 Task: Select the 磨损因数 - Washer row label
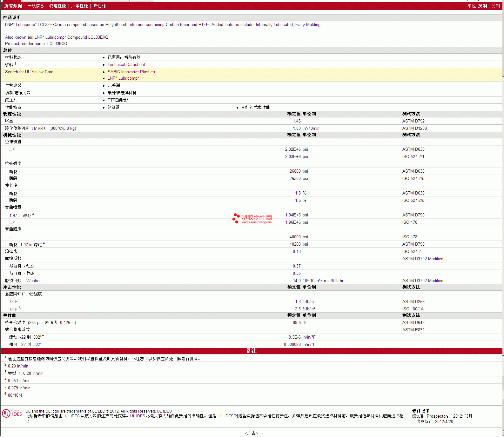pos(23,281)
